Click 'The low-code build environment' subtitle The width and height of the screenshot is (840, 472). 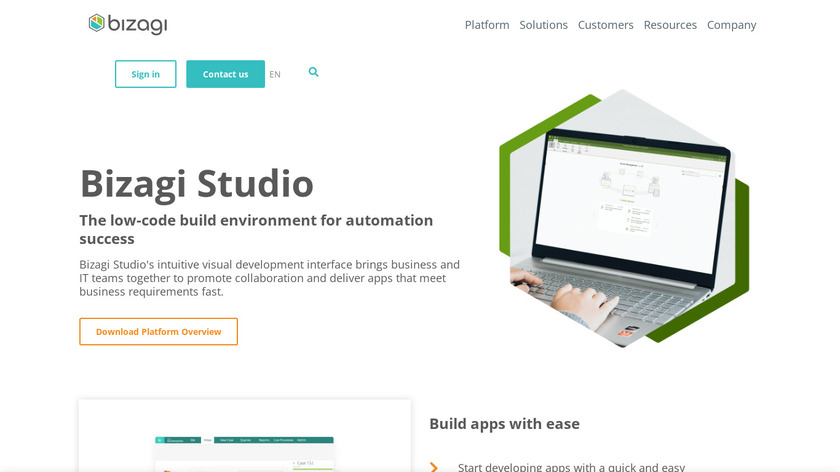point(256,229)
